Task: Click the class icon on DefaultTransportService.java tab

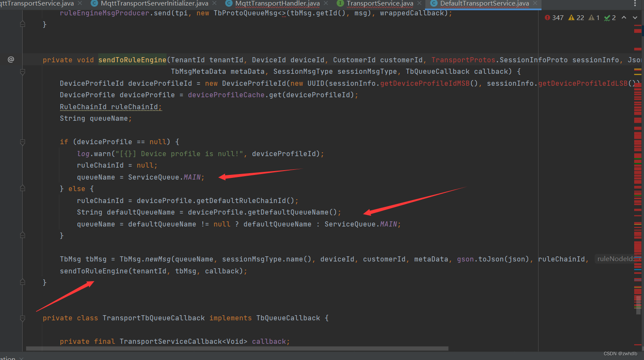Action: tap(434, 3)
